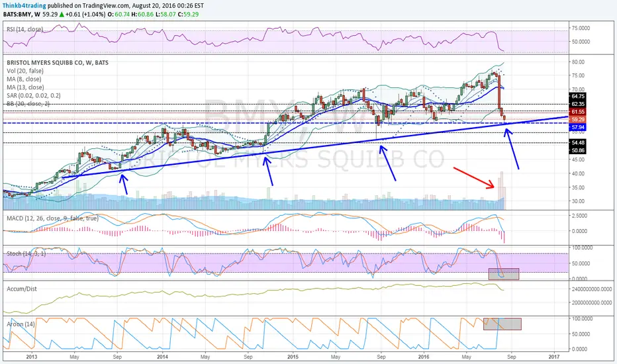This screenshot has height=364, width=617.
Task: Click the 2400000000.0000 Accum/Dist scale value
Action: click(592, 289)
